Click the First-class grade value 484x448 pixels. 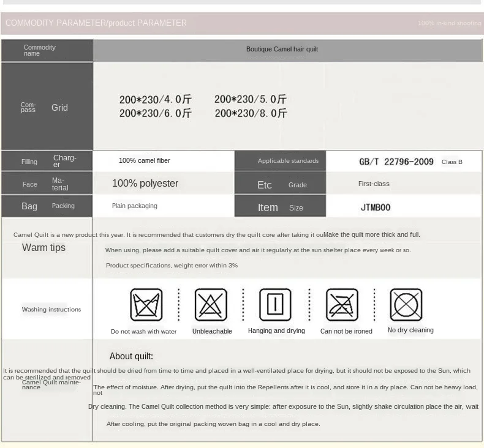pyautogui.click(x=374, y=184)
